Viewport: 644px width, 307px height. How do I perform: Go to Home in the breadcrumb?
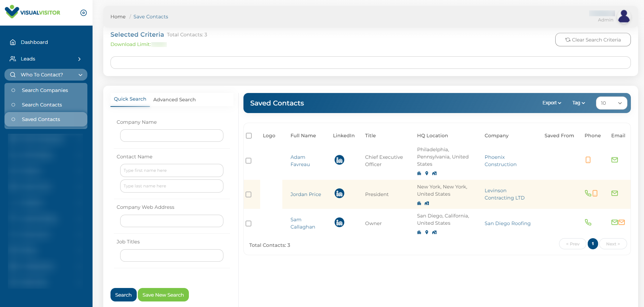(x=118, y=17)
